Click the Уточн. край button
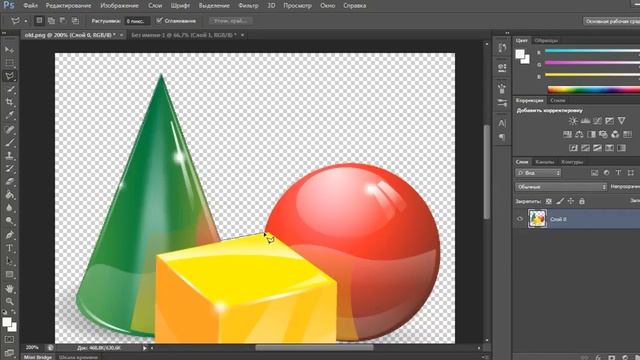 pyautogui.click(x=231, y=20)
